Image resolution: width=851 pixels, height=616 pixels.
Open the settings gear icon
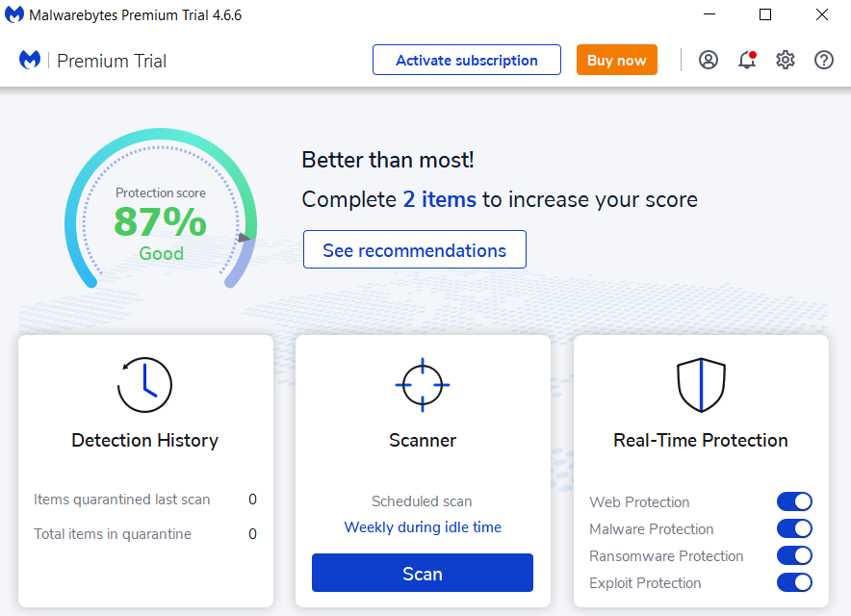coord(786,60)
